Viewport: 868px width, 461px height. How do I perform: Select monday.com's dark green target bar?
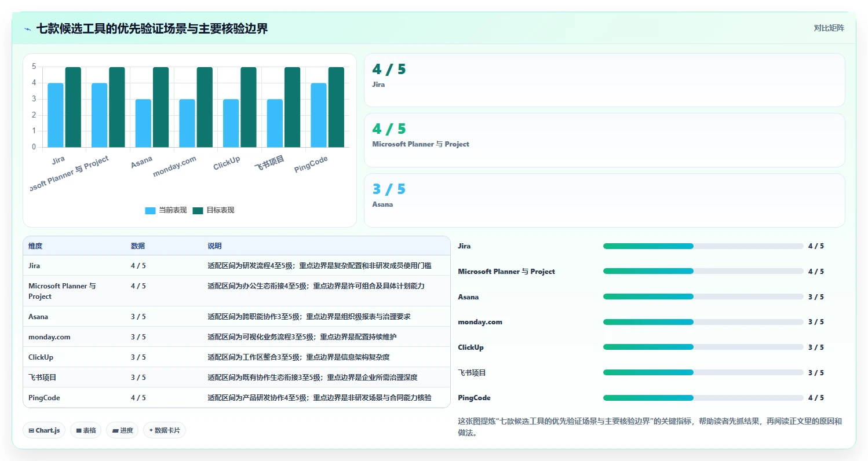(205, 107)
